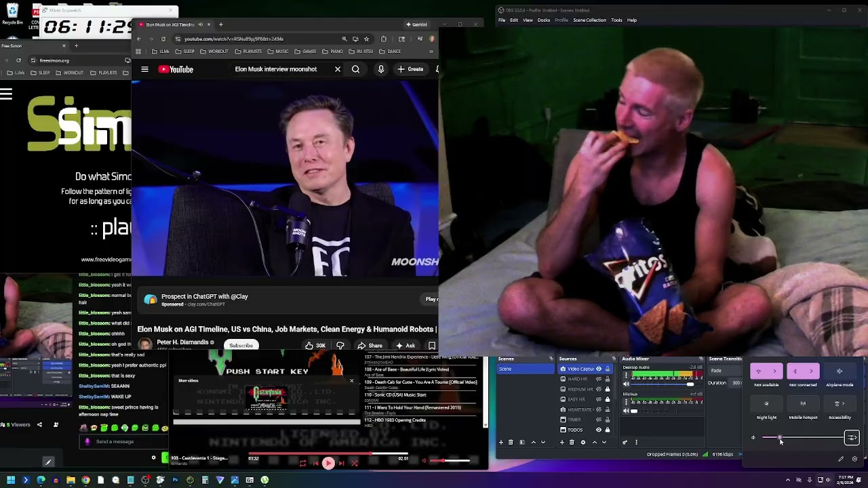Open the PIANO bookmark folder

332,52
